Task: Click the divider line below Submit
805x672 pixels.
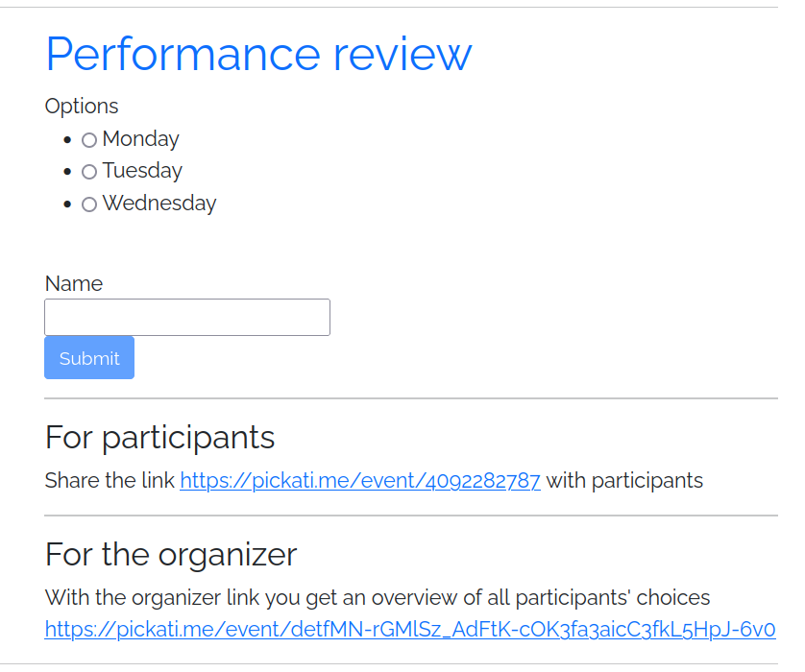Action: click(410, 398)
